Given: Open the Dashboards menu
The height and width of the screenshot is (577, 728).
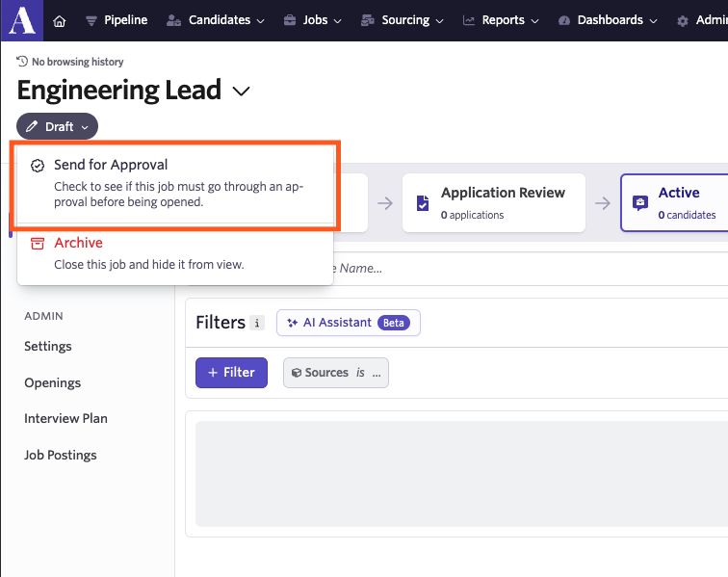Looking at the screenshot, I should 609,20.
